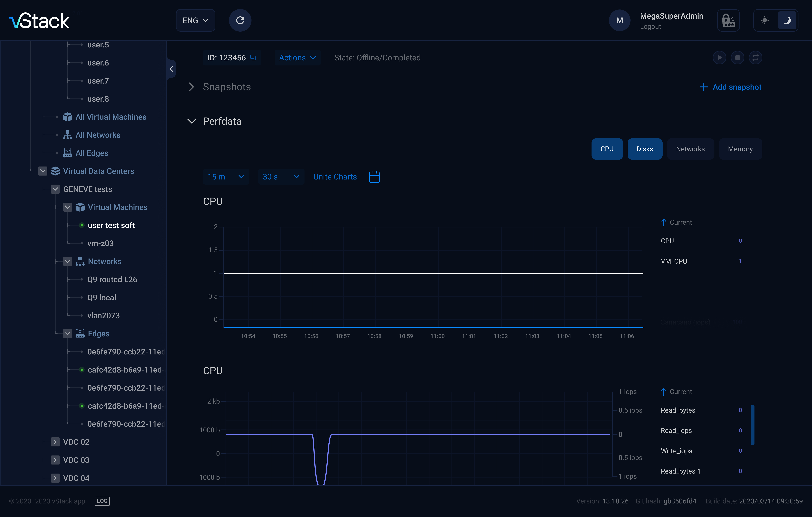The width and height of the screenshot is (812, 517).
Task: Open the calendar date picker icon
Action: coord(374,177)
